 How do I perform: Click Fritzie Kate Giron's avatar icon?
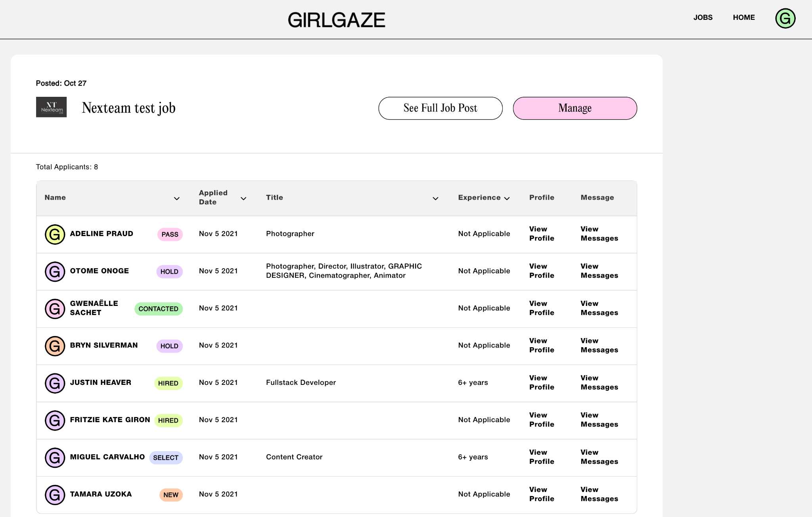coord(55,421)
